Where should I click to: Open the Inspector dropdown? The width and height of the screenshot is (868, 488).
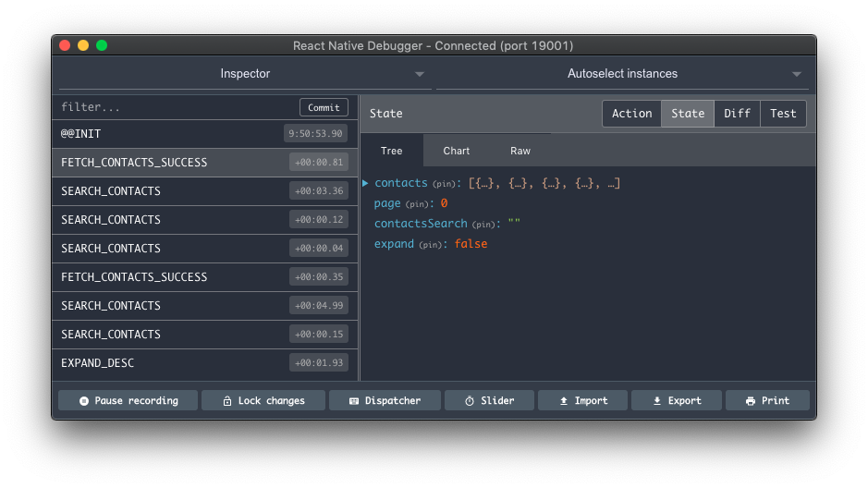pyautogui.click(x=245, y=74)
